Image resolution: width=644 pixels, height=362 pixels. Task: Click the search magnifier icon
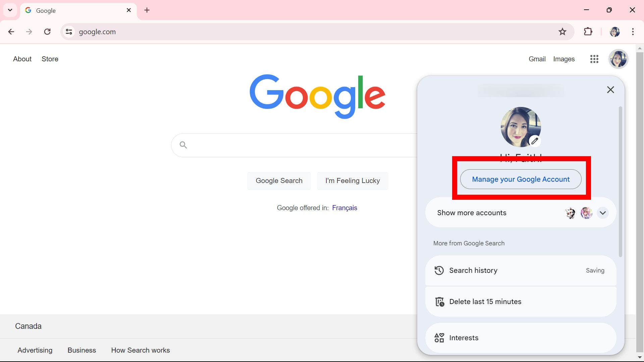point(183,145)
